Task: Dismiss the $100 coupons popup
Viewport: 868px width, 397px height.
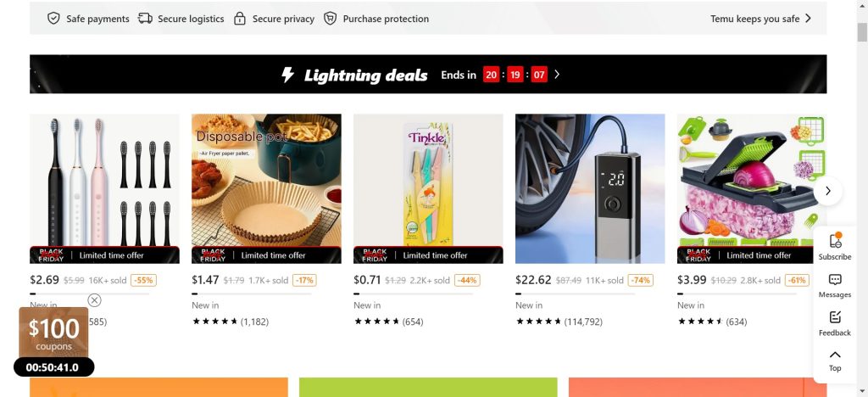Action: click(x=95, y=300)
